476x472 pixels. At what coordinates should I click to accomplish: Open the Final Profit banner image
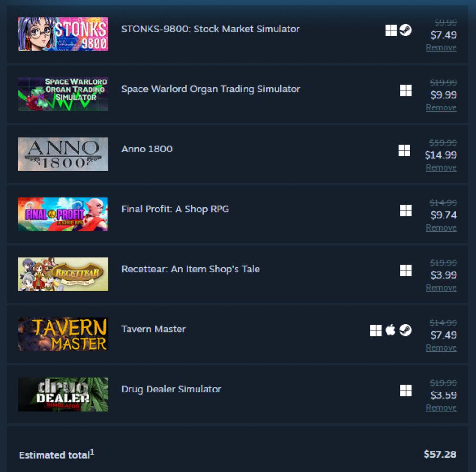tap(63, 214)
